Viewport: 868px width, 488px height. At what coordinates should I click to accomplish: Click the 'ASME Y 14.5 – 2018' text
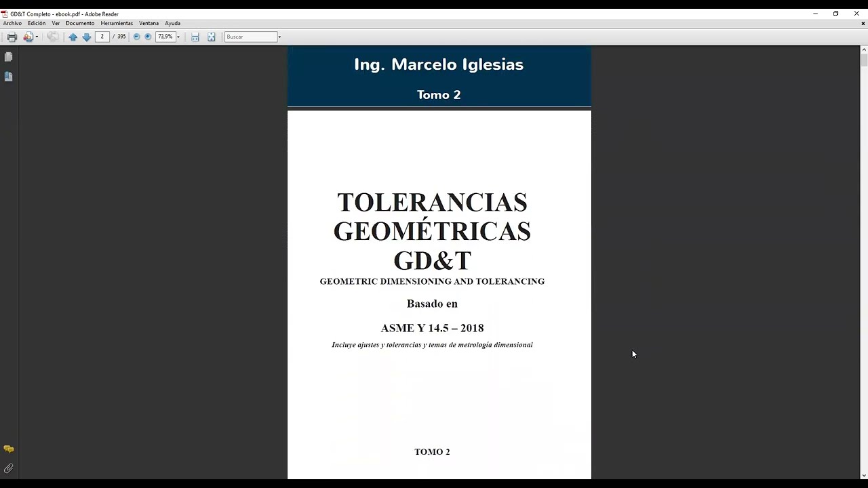[x=432, y=328]
